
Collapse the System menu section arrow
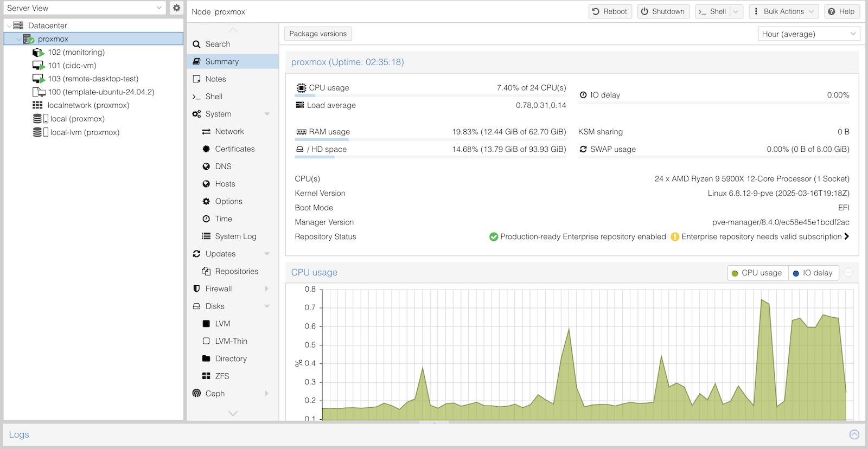pyautogui.click(x=267, y=114)
